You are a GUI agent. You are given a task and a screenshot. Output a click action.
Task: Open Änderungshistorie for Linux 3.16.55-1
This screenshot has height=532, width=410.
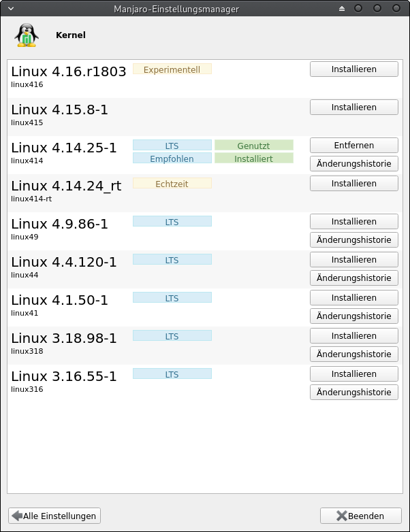[353, 392]
